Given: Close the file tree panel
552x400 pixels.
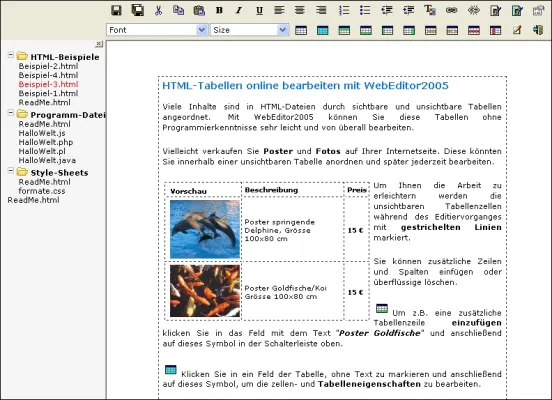Looking at the screenshot, I should tap(99, 44).
